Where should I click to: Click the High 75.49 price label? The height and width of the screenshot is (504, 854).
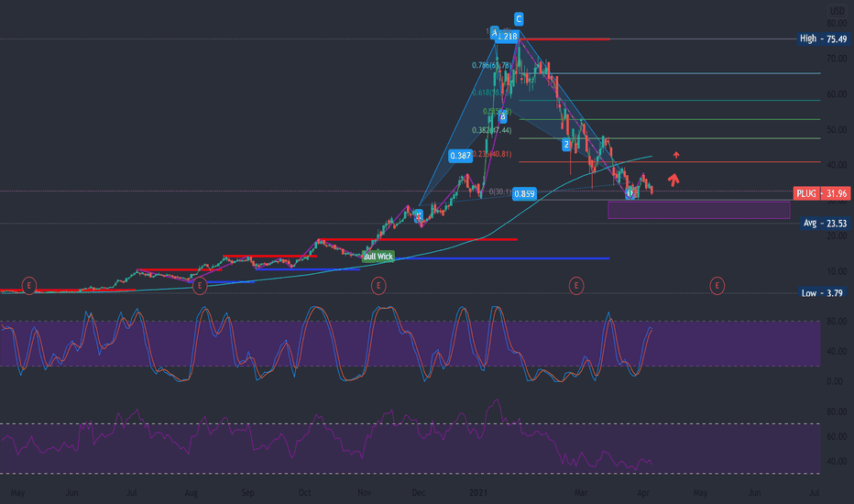pos(823,38)
